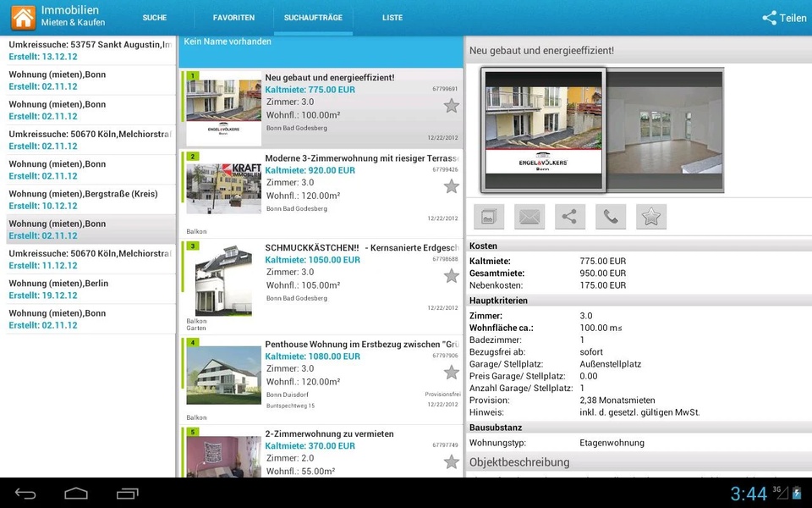Open Wohnung (mieten),Bergstraße (Kreis) search
The height and width of the screenshot is (508, 812).
91,200
